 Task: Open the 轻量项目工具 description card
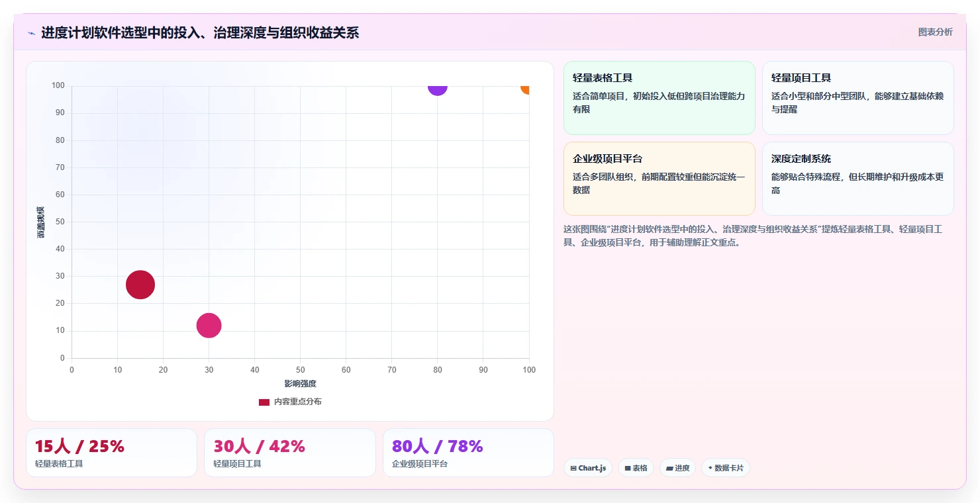(x=858, y=98)
